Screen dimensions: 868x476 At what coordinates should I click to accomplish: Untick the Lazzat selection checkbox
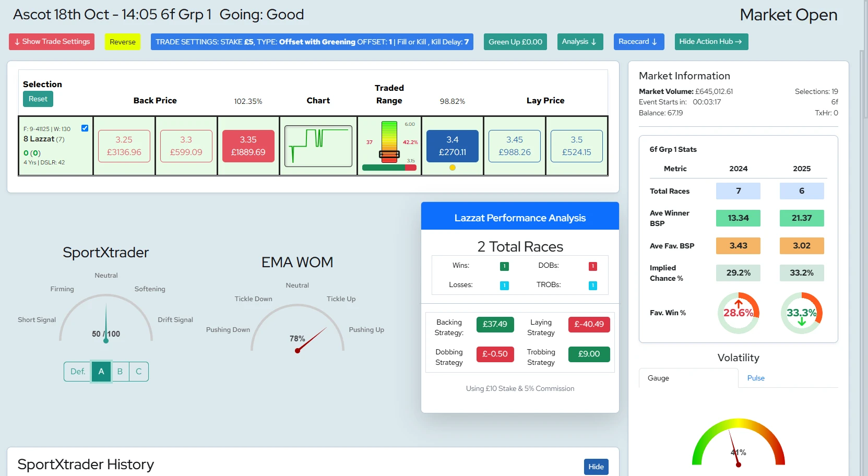[x=85, y=128]
